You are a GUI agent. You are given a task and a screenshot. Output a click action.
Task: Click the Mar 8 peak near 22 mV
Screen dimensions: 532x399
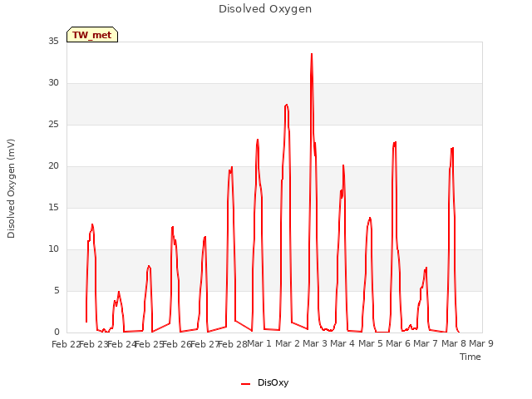point(452,148)
